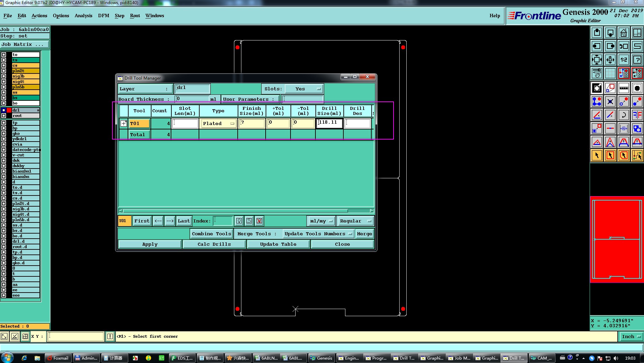Select the net selection pointer tool
Viewport: 644px width, 363px height.
pos(637,155)
